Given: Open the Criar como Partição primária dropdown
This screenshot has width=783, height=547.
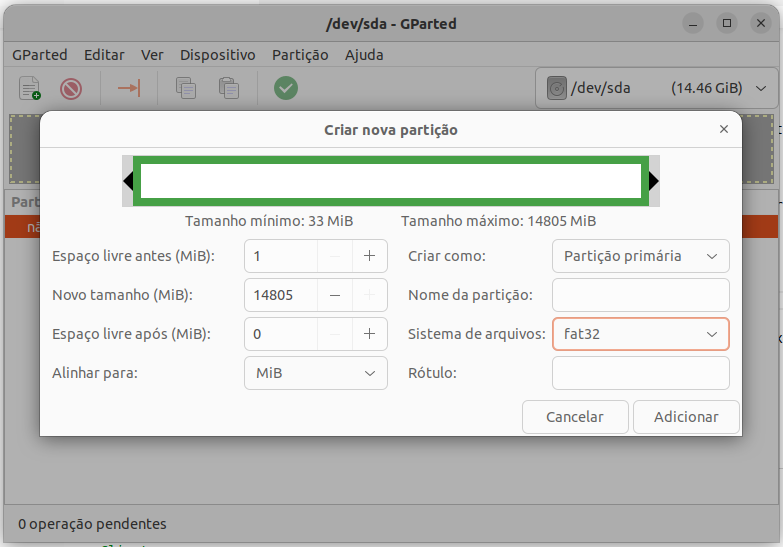Looking at the screenshot, I should (x=641, y=256).
